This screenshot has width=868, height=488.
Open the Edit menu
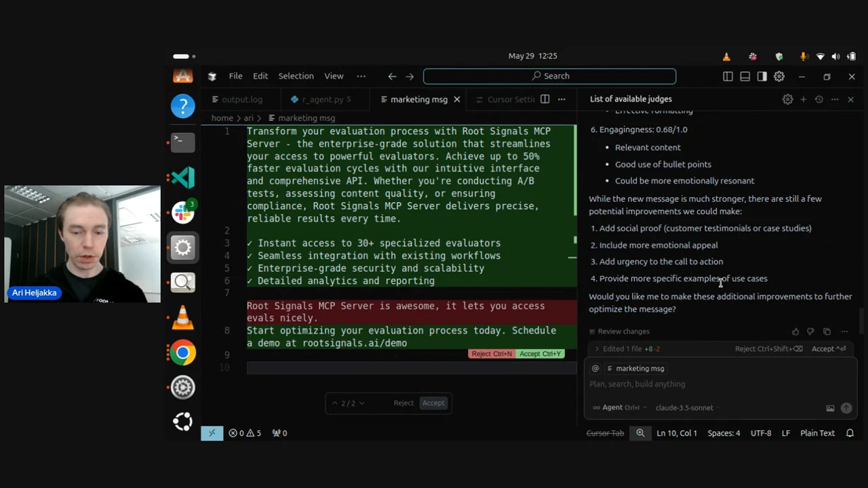click(x=260, y=76)
